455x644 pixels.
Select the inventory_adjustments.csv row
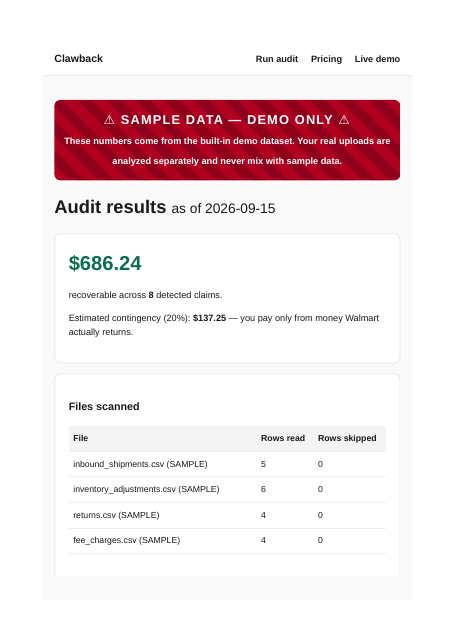click(x=228, y=489)
